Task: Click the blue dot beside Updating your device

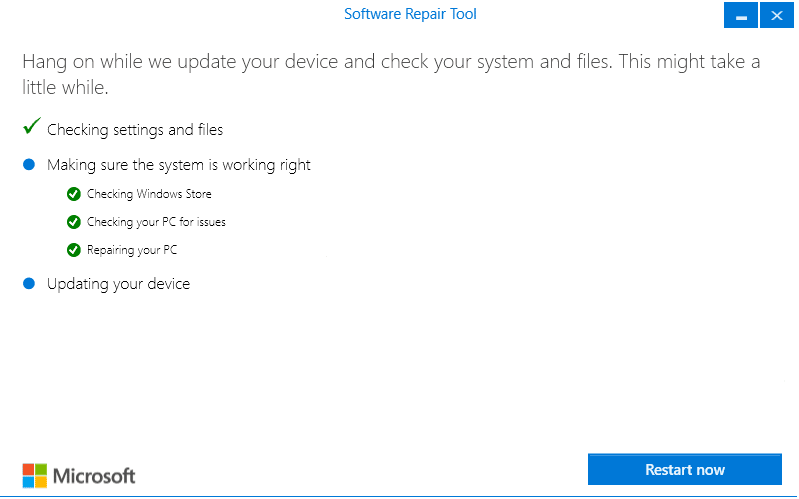Action: pos(29,283)
